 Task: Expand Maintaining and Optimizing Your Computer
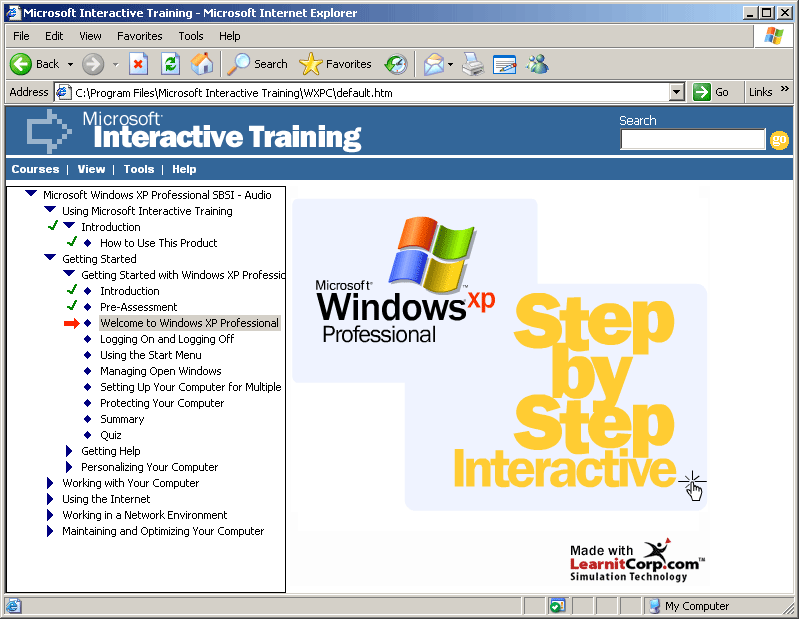[x=50, y=531]
